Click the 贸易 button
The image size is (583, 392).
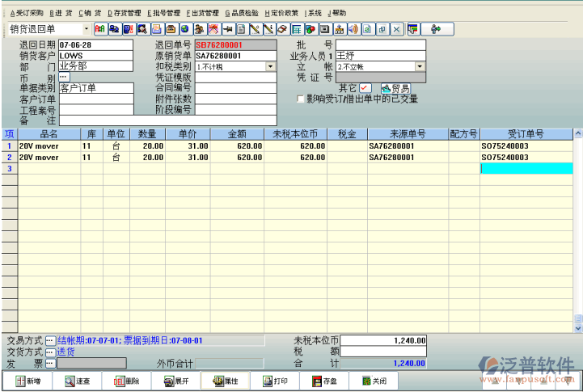coord(395,87)
